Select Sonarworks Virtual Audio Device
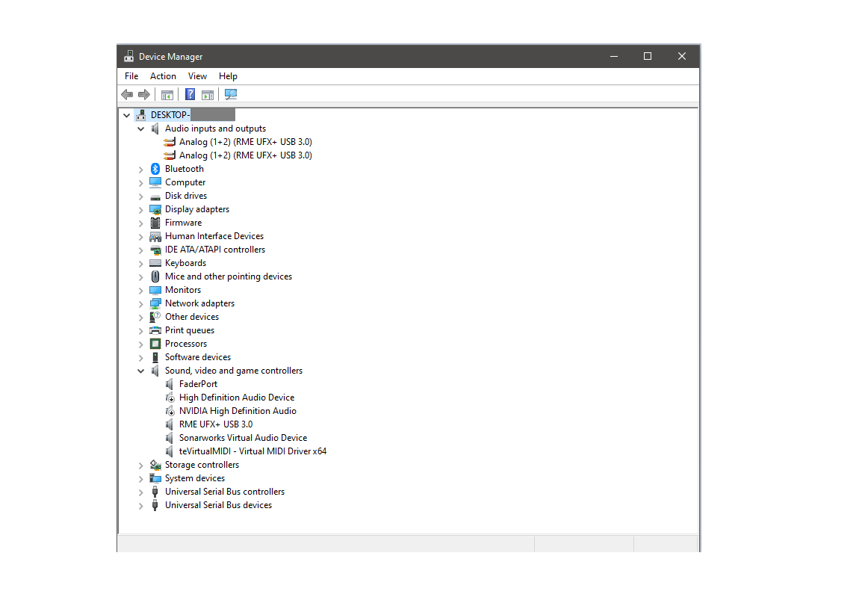Viewport: 868px width, 606px height. pyautogui.click(x=243, y=438)
